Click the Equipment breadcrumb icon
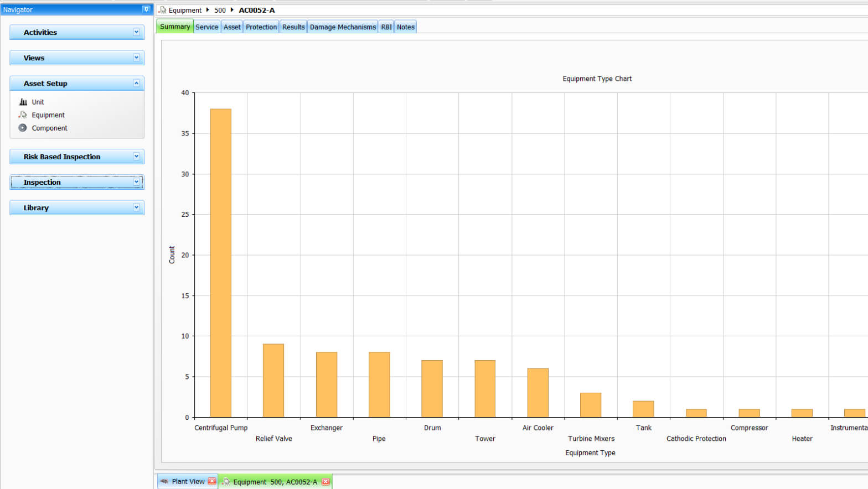This screenshot has width=868, height=489. pyautogui.click(x=162, y=10)
